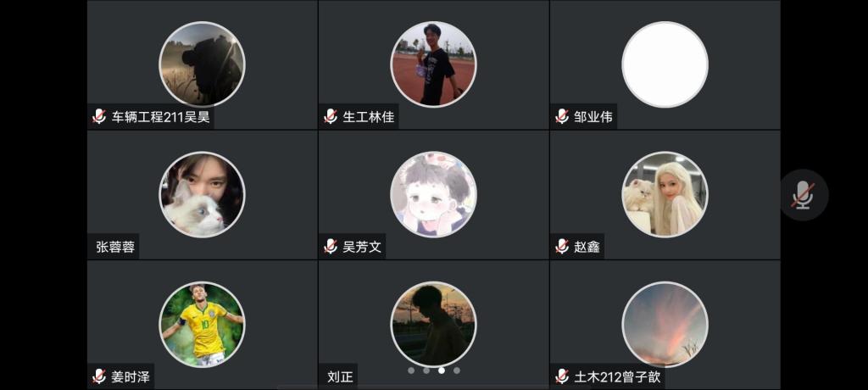Tap 生工林佳's running track avatar
The width and height of the screenshot is (868, 390).
[x=433, y=64]
